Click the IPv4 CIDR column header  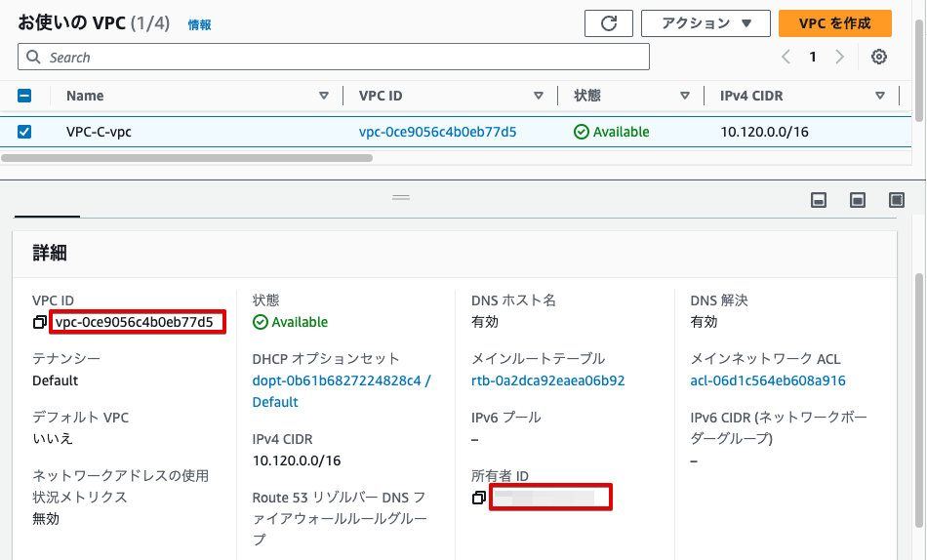pyautogui.click(x=751, y=96)
